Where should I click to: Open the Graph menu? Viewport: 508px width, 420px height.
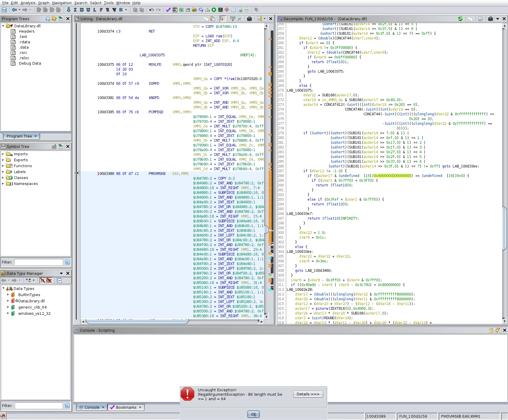coord(44,3)
